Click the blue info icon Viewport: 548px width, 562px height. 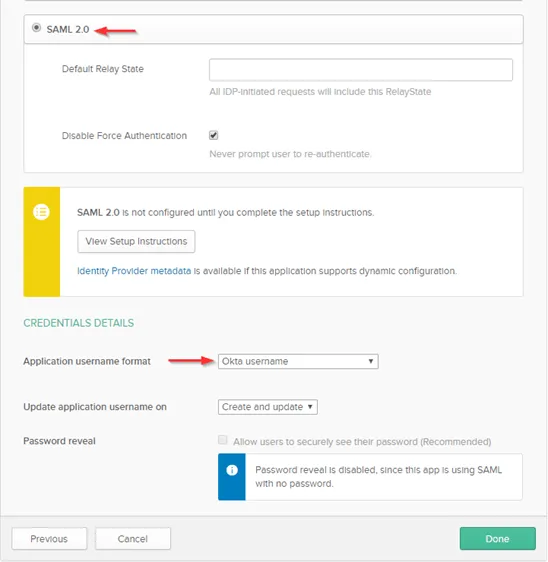click(232, 470)
